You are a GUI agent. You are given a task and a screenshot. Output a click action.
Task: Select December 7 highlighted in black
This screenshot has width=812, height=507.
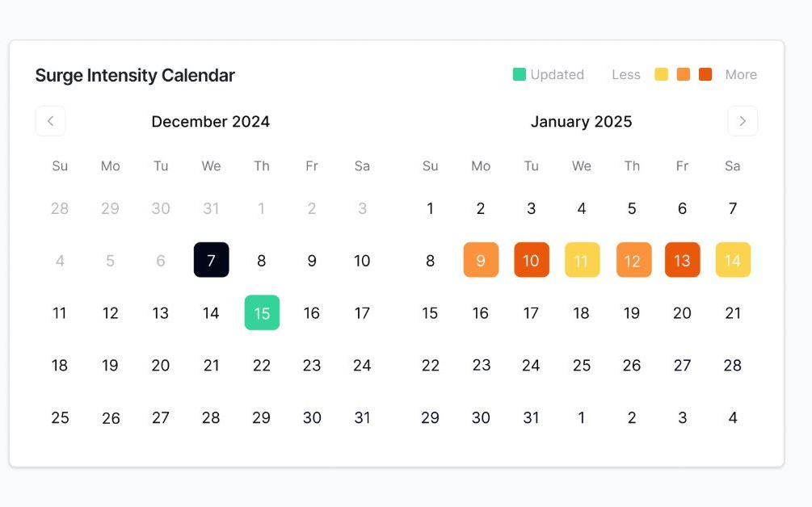pyautogui.click(x=211, y=260)
